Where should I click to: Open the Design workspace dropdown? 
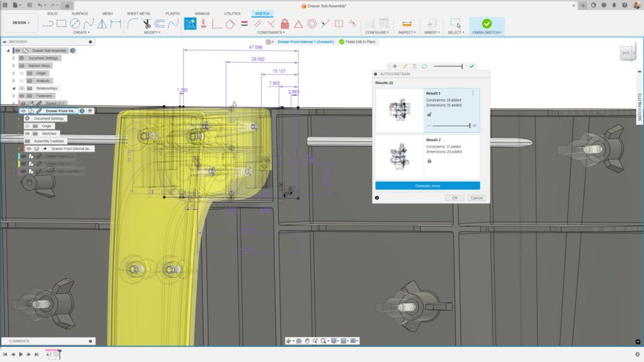click(20, 23)
